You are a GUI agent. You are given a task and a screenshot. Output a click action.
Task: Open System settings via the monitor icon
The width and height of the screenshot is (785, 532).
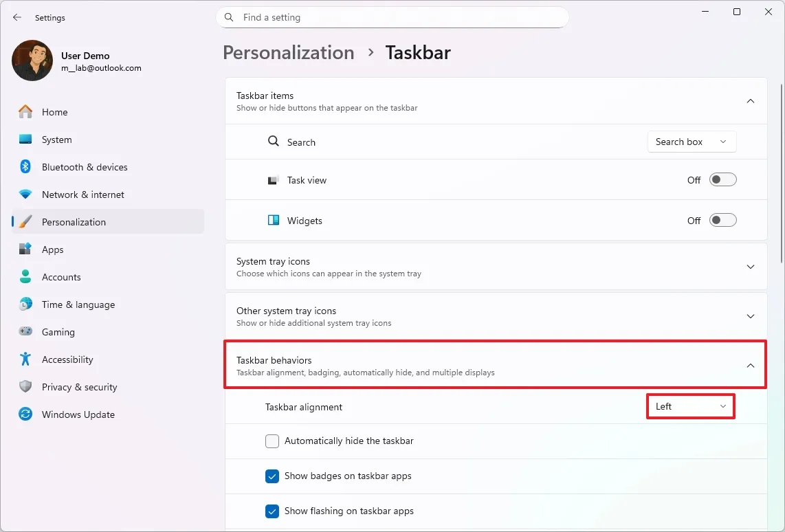click(x=25, y=139)
